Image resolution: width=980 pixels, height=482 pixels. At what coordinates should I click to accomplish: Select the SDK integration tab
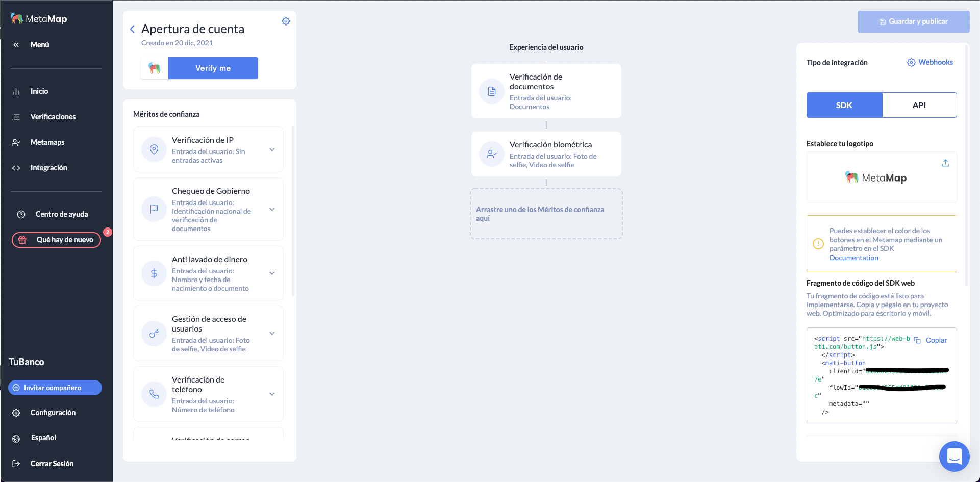(844, 105)
